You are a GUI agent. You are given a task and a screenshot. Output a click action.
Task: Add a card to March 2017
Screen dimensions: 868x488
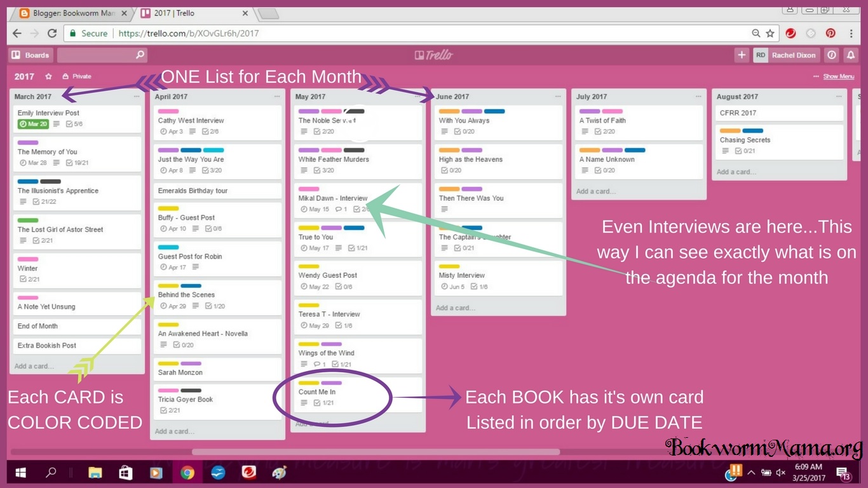pyautogui.click(x=34, y=366)
